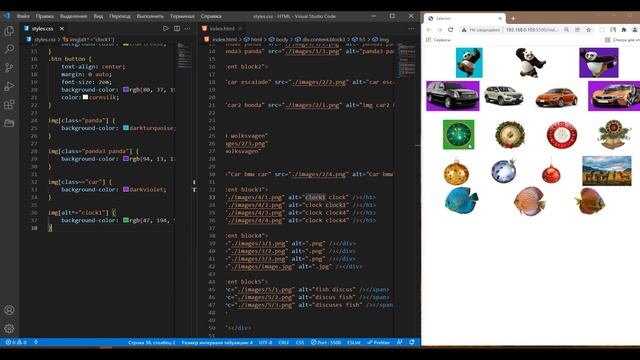Open the btn button background color swatch
Image resolution: width=640 pixels, height=360 pixels.
[126, 89]
